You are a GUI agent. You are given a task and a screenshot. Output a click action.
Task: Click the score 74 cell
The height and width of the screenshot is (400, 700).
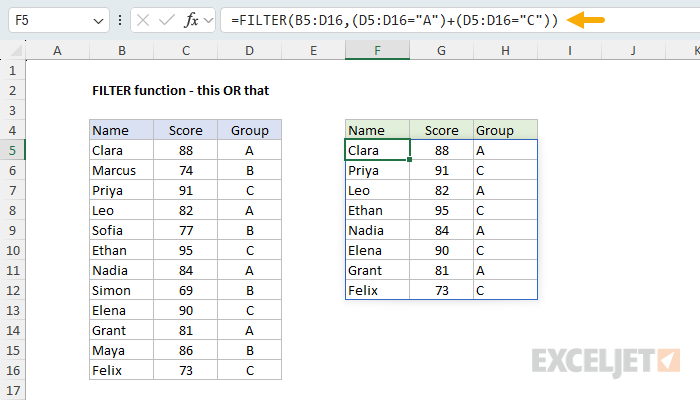click(186, 171)
